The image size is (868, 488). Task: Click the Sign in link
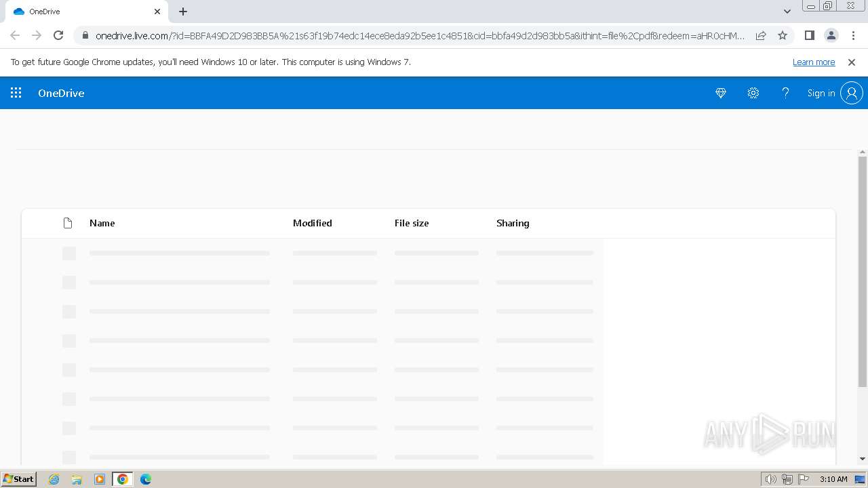[x=821, y=93]
